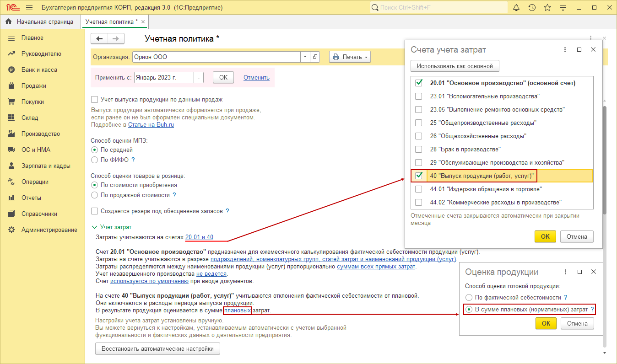Click the help mark beside the резерв checkbox
The height and width of the screenshot is (364, 617).
click(227, 211)
